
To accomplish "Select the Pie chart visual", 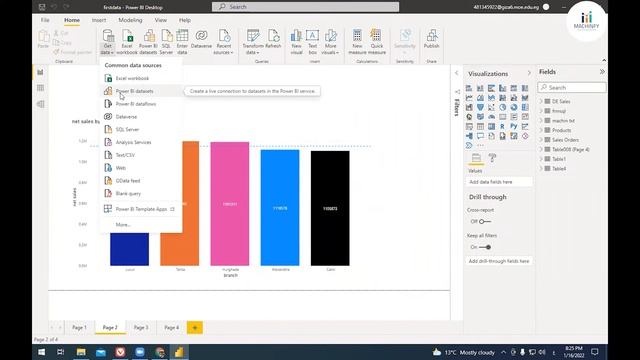I will point(502,107).
